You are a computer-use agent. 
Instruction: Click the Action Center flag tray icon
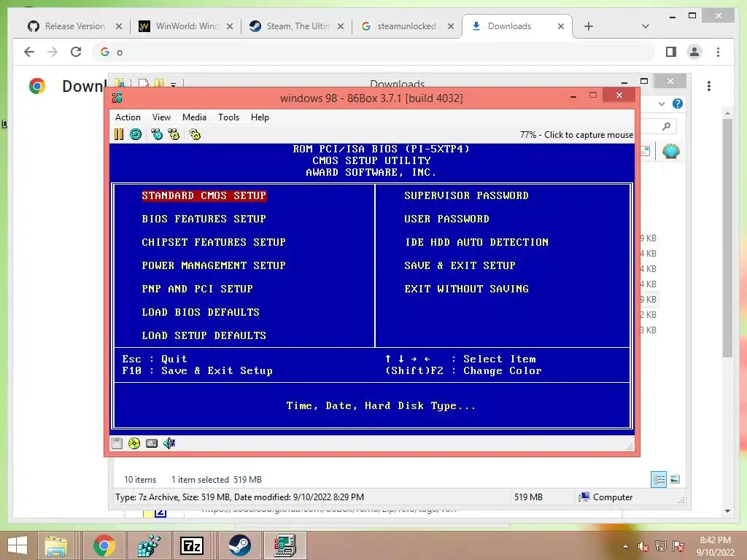pyautogui.click(x=678, y=546)
